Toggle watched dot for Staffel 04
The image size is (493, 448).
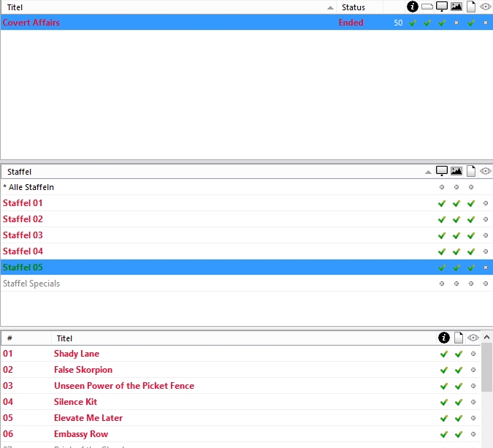[x=486, y=251]
